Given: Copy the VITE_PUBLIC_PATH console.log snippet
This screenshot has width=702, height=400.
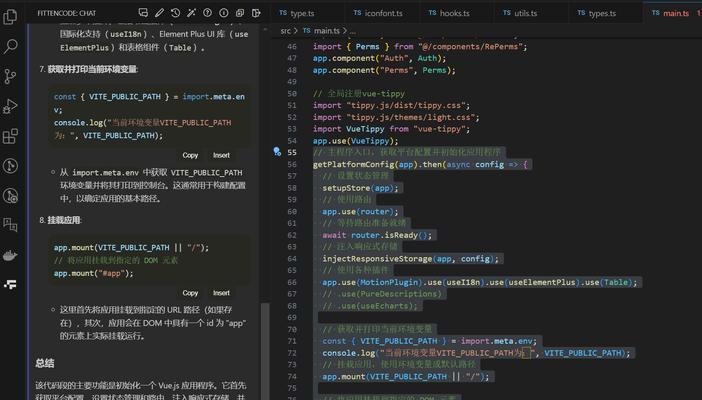Looking at the screenshot, I should [190, 155].
